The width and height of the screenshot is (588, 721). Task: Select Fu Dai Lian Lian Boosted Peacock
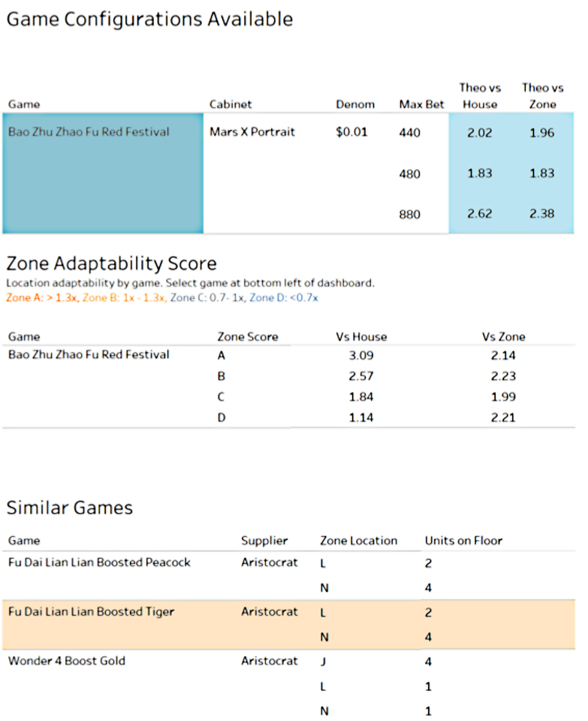(x=99, y=563)
